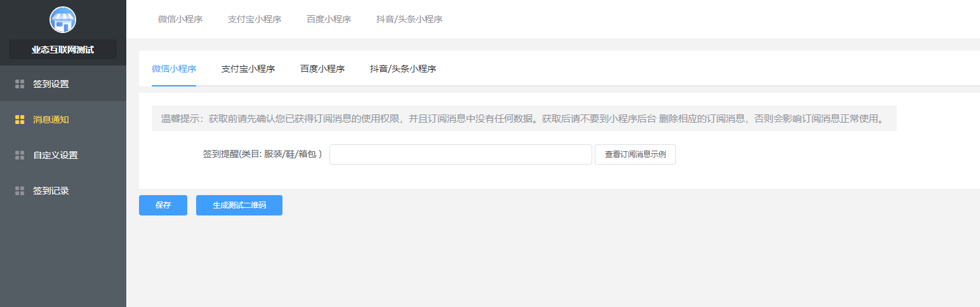This screenshot has width=980, height=307.
Task: Switch to top-bar 微信小程序 tab
Action: point(180,19)
